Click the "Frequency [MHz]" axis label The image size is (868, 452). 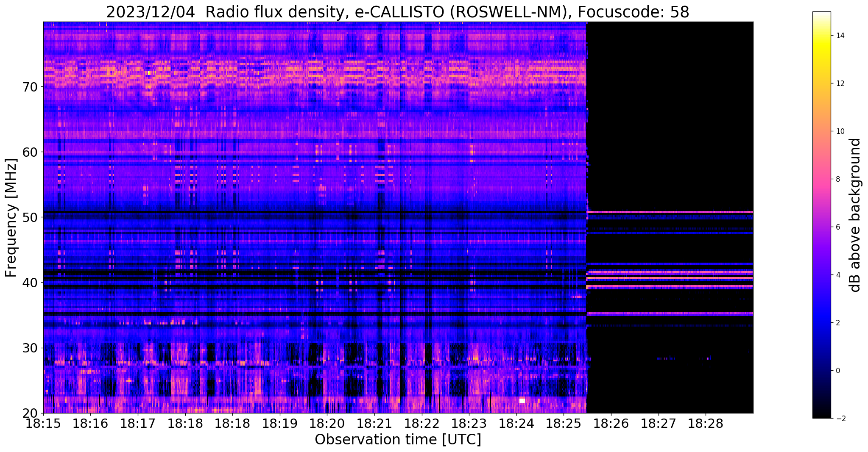(11, 218)
